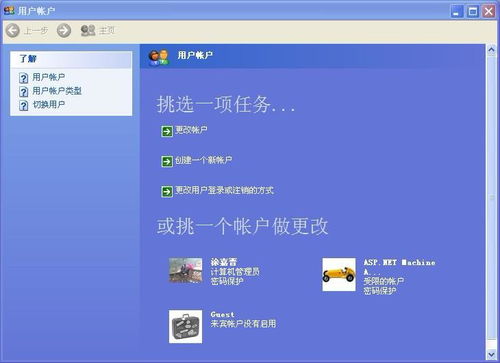Choose 创建一个新帐户 task

point(204,160)
